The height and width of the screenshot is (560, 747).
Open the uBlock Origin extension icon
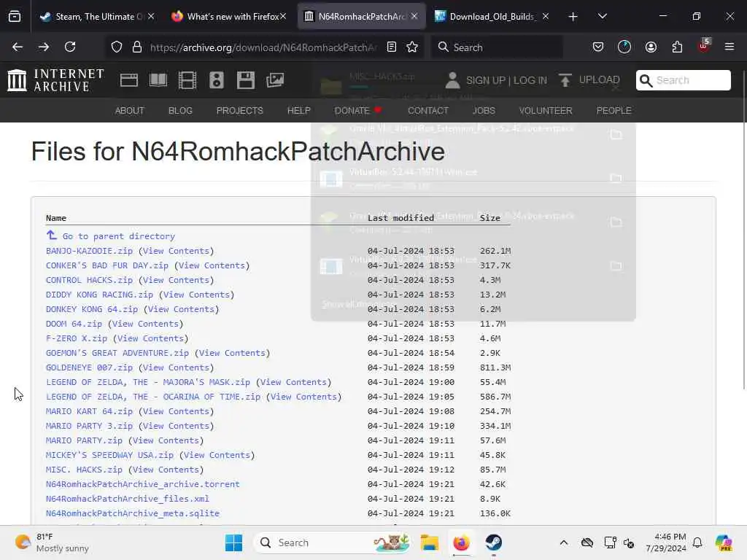[704, 46]
